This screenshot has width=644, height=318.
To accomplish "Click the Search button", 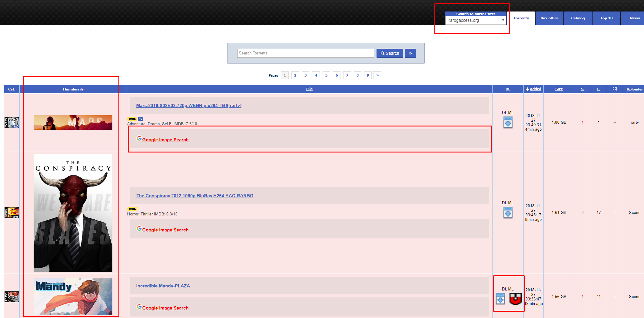I will tap(390, 53).
